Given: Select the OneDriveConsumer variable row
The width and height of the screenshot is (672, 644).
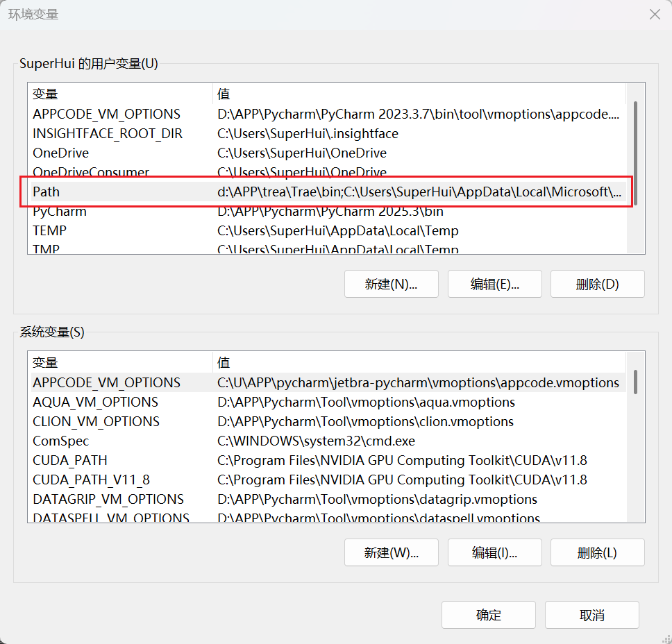Looking at the screenshot, I should click(x=329, y=172).
